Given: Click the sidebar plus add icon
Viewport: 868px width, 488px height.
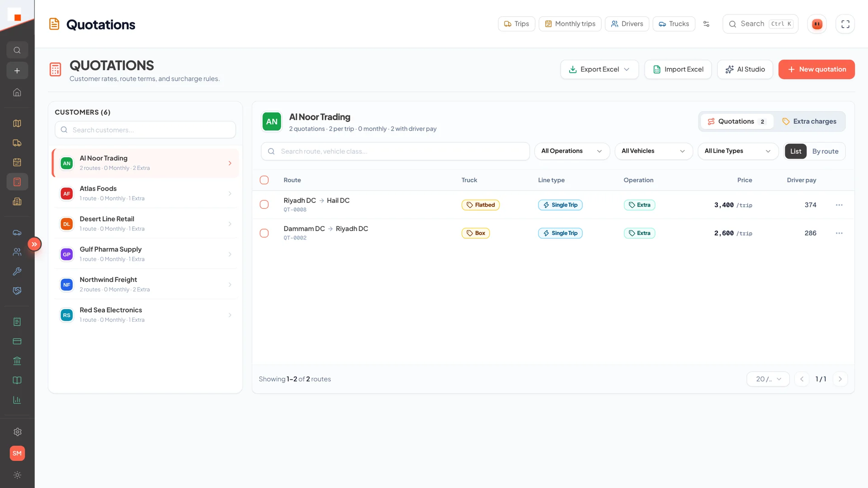Looking at the screenshot, I should pos(17,71).
